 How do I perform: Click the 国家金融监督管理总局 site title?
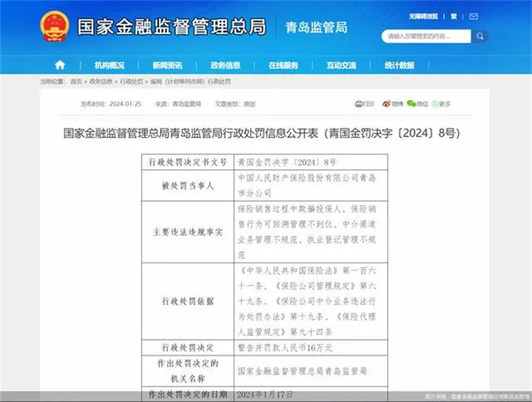(172, 27)
